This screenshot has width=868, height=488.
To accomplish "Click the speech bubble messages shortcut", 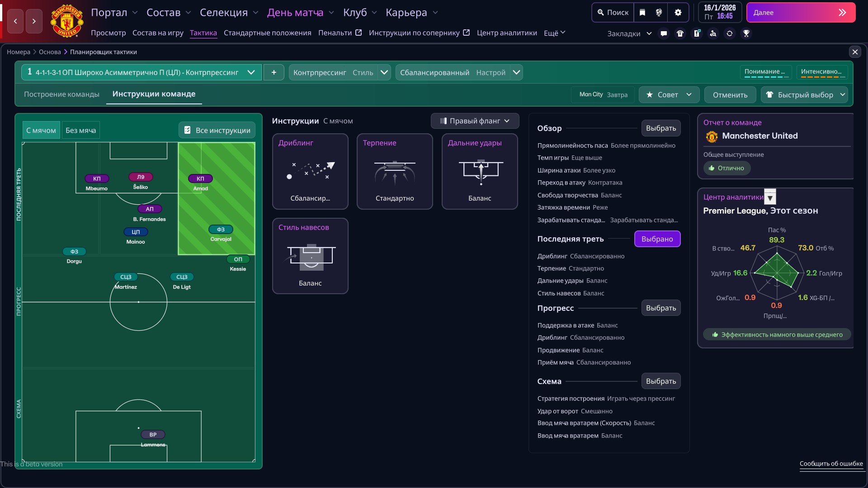I will 664,33.
